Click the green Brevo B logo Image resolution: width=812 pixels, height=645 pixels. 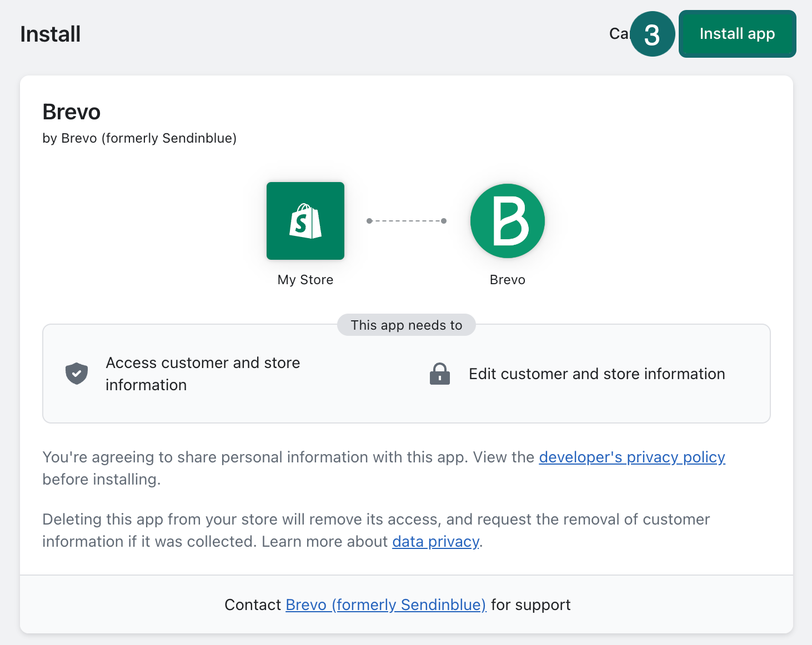point(507,221)
